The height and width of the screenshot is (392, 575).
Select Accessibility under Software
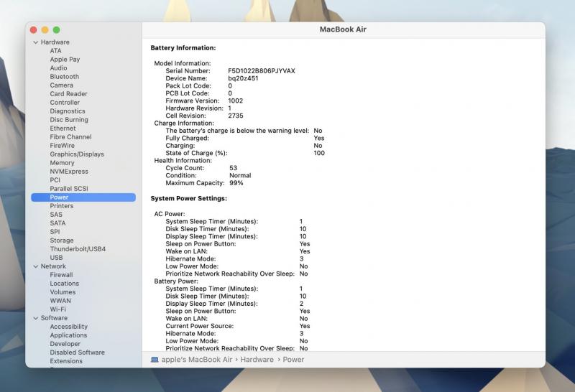[68, 327]
